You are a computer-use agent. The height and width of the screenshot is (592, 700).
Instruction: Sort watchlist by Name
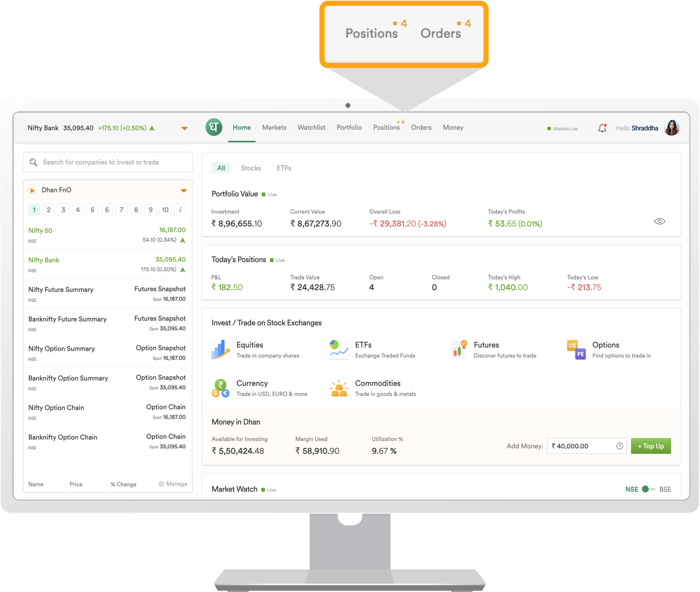(x=36, y=484)
